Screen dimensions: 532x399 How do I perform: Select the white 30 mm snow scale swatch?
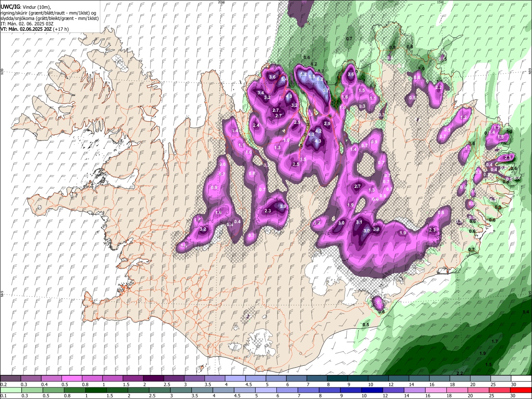click(x=521, y=379)
